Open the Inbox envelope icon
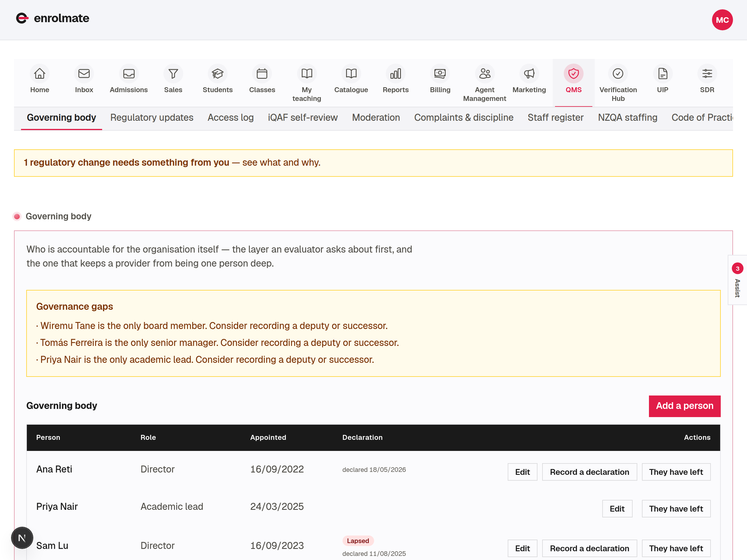The height and width of the screenshot is (560, 747). tap(84, 73)
